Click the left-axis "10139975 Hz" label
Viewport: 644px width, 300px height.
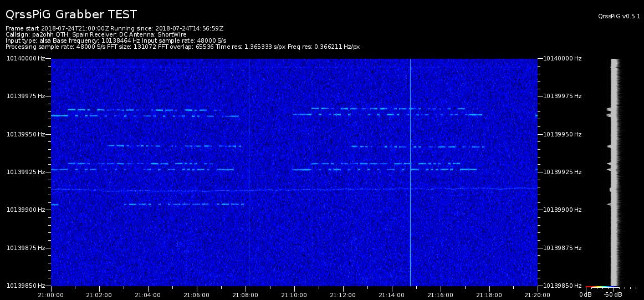pyautogui.click(x=25, y=96)
